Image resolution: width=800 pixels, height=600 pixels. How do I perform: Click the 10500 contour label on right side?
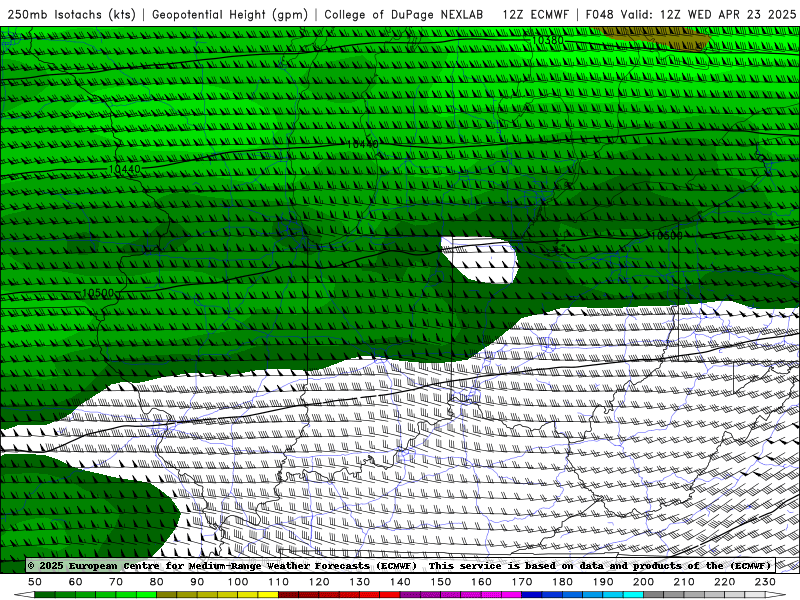(666, 236)
